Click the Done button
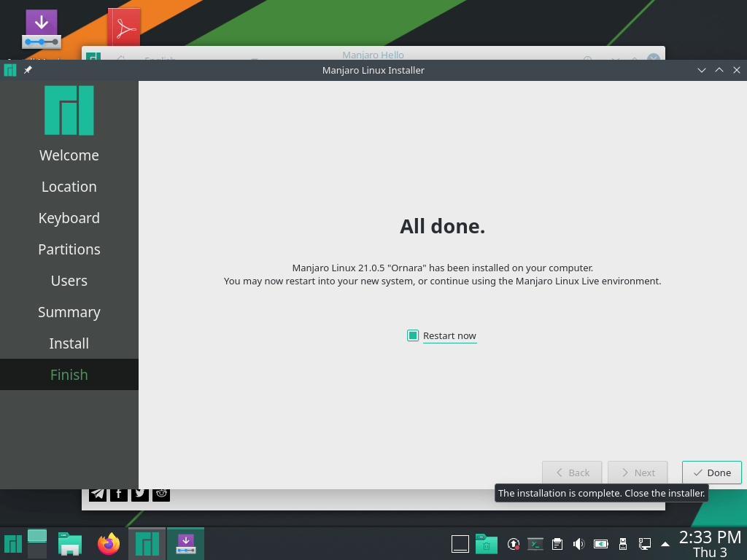 click(711, 472)
